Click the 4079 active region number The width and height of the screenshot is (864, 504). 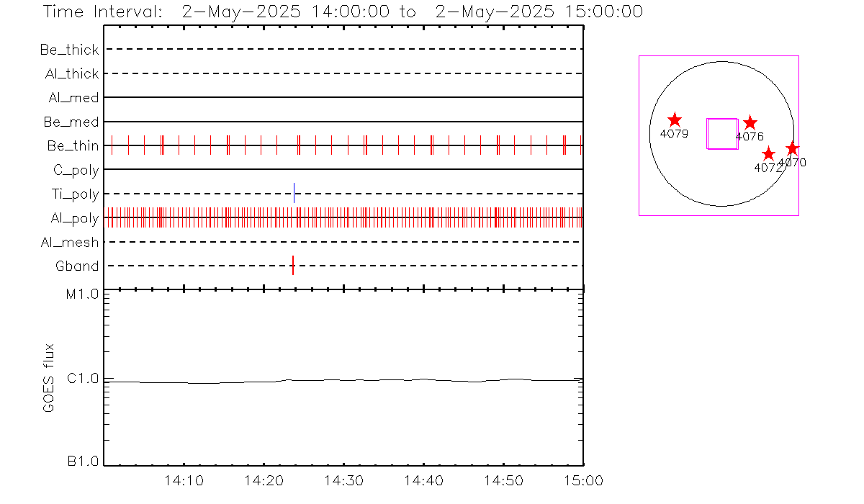tap(674, 134)
